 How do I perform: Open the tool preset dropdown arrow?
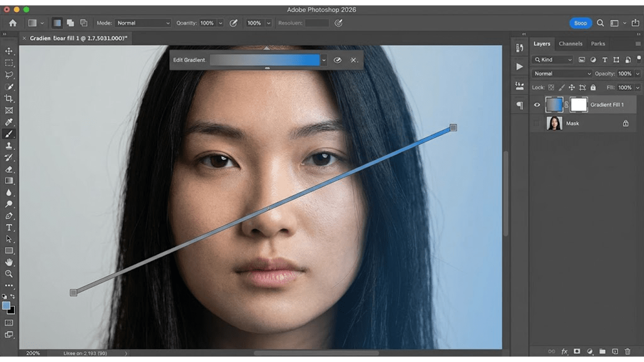42,23
